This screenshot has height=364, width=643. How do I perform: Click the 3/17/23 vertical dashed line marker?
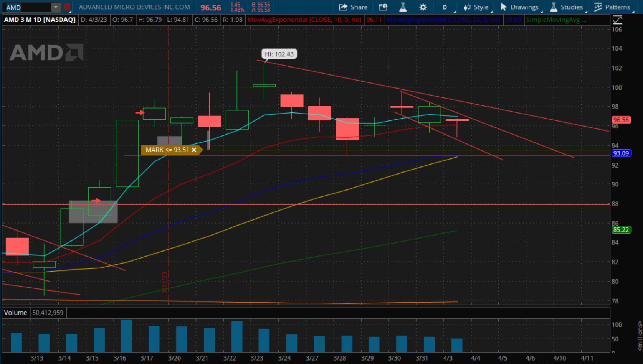pos(165,282)
